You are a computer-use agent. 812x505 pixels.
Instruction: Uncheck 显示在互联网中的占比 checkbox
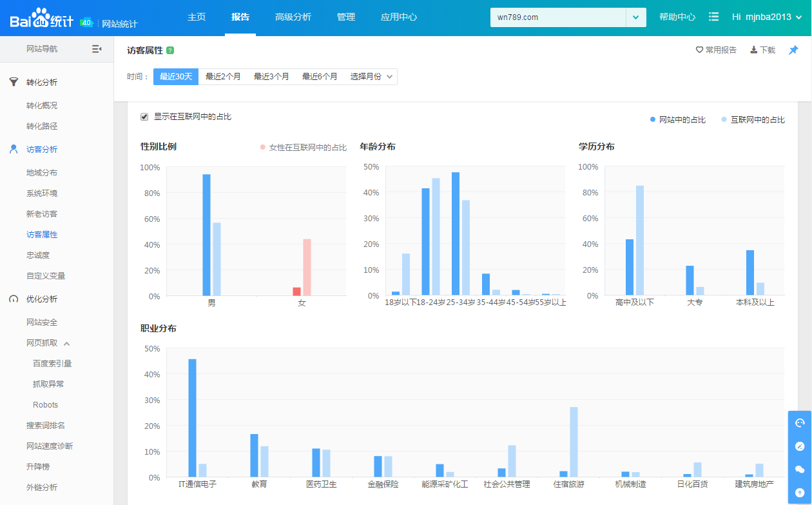click(144, 117)
